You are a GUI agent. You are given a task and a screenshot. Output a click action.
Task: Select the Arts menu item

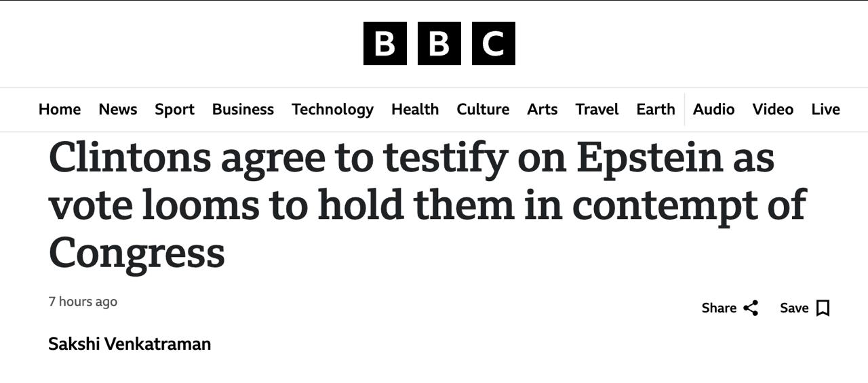(542, 109)
